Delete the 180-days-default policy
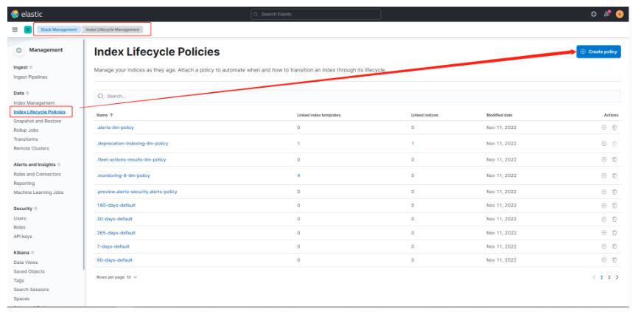The height and width of the screenshot is (314, 644). click(x=615, y=206)
